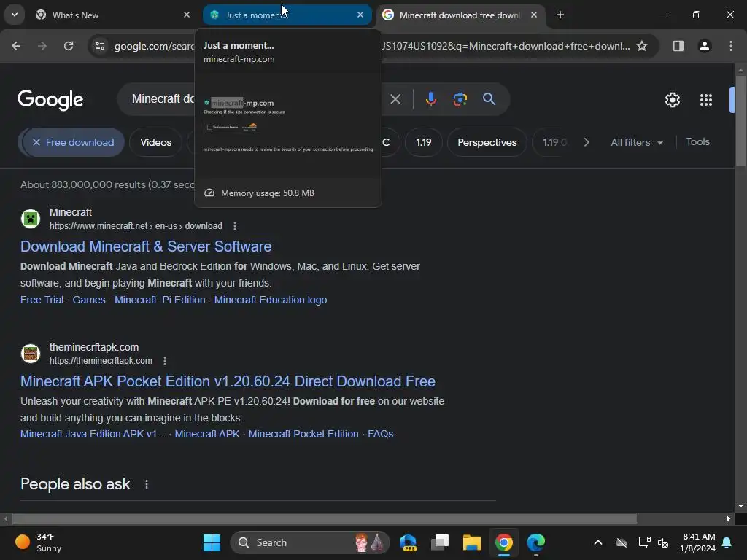Click the horizontal page scrollbar thumb
747x560 pixels.
click(325, 518)
